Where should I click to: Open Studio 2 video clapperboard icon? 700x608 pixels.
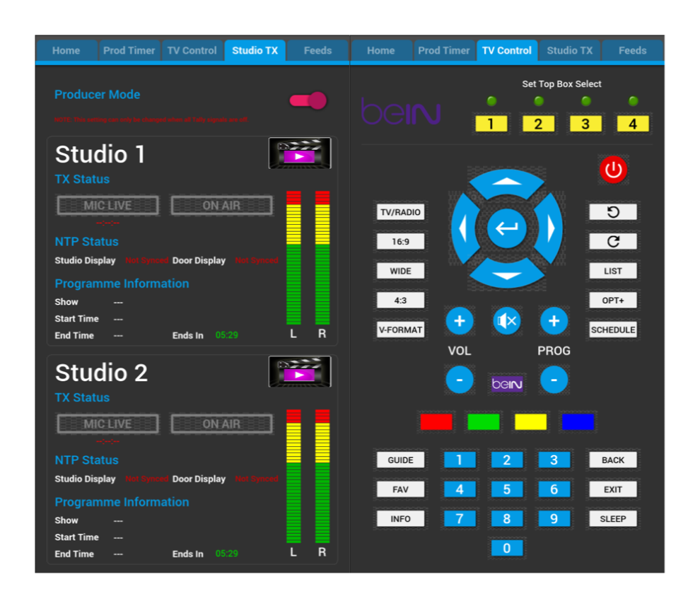coord(299,372)
